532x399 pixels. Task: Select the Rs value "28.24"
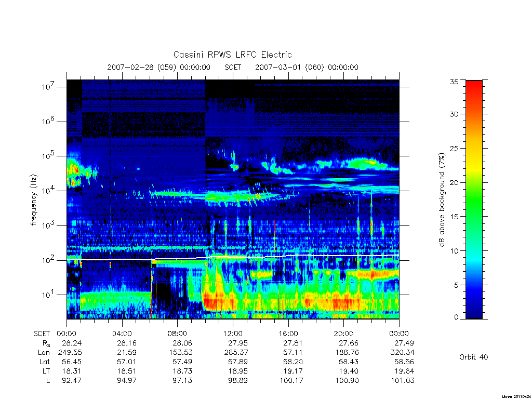(x=72, y=343)
